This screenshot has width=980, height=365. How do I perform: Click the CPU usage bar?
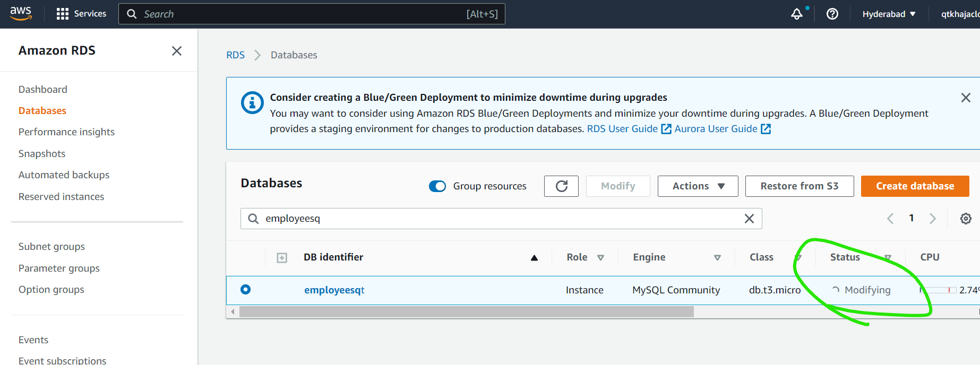(938, 290)
